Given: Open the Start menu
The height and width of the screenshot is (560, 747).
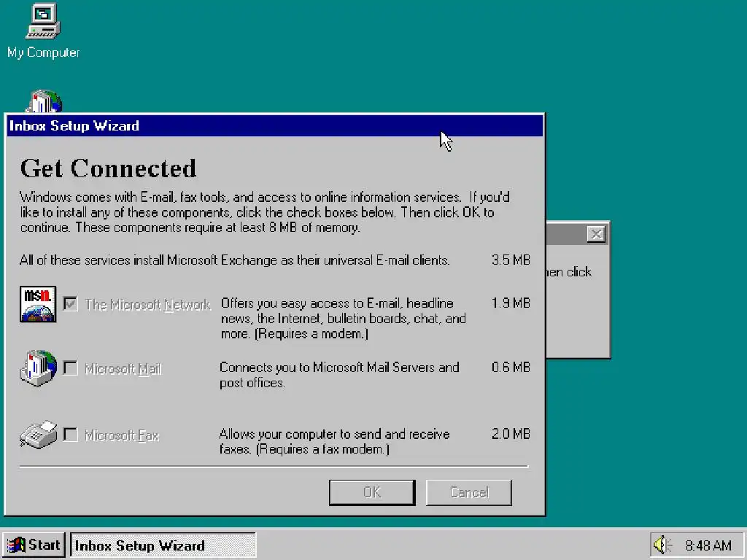Looking at the screenshot, I should (34, 545).
